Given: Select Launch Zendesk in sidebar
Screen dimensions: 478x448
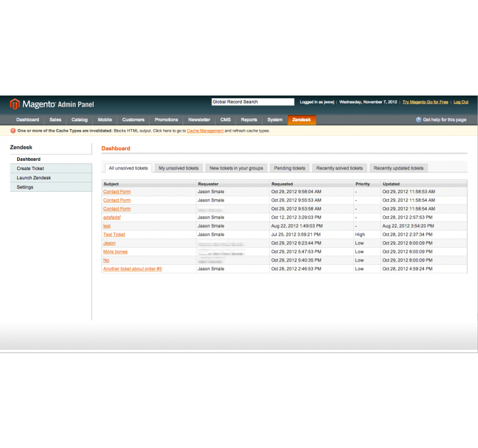Looking at the screenshot, I should [x=51, y=178].
